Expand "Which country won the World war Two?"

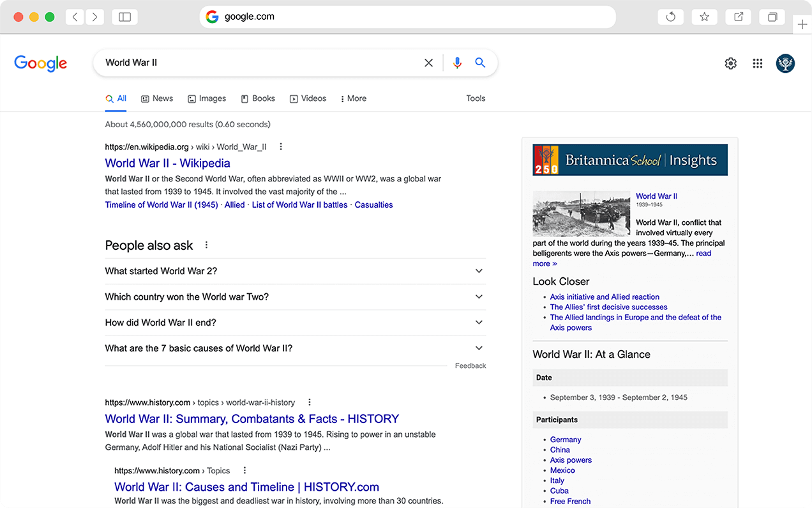296,296
